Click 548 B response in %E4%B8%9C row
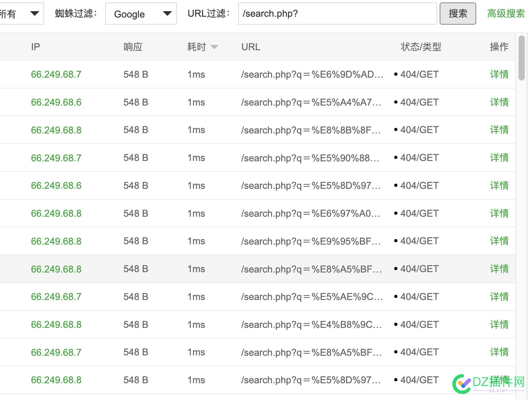The image size is (532, 400). pos(136,325)
